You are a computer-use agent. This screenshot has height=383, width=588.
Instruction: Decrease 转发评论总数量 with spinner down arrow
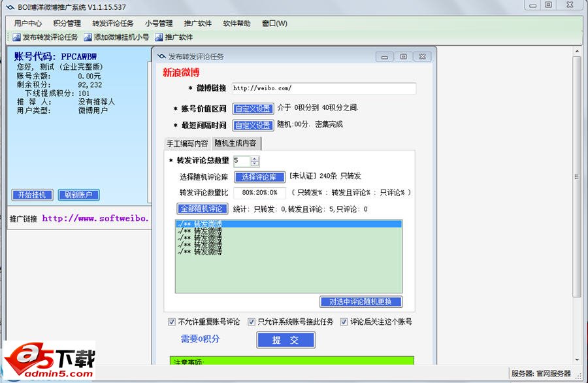point(255,163)
